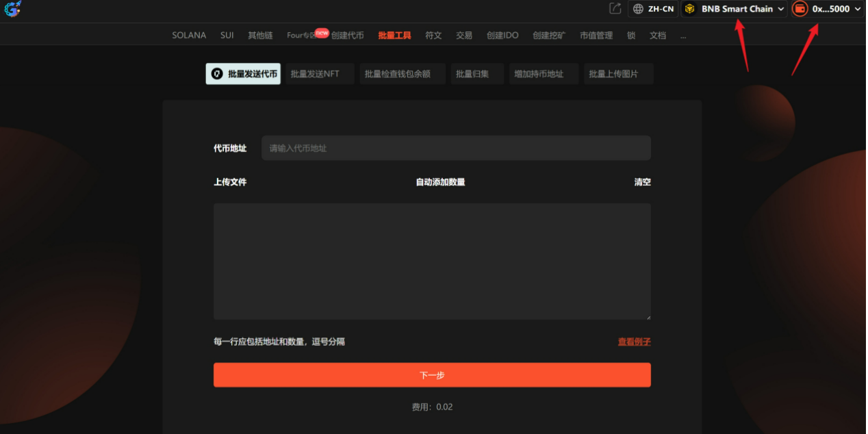Image resolution: width=868 pixels, height=434 pixels.
Task: Click the globe language icon
Action: 638,9
